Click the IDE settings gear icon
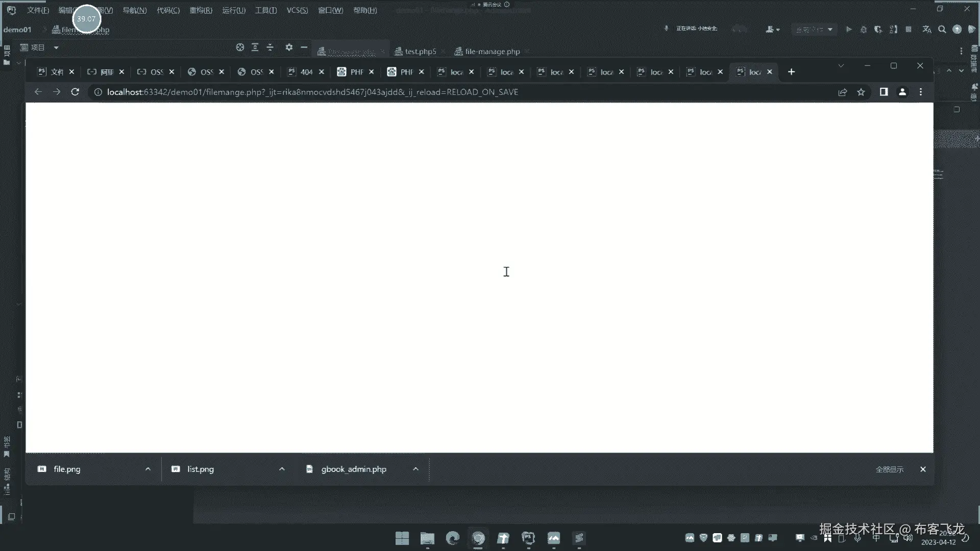Screen dimensions: 980x551 289,47
